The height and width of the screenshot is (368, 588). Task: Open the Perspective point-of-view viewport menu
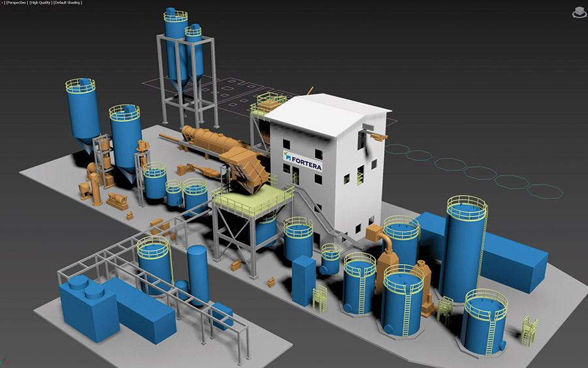pos(16,3)
